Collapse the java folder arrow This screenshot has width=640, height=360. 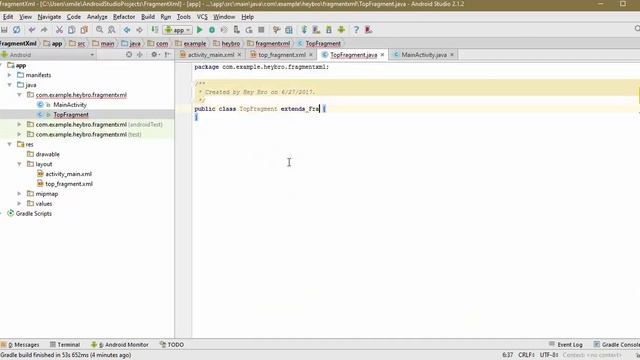(9, 85)
